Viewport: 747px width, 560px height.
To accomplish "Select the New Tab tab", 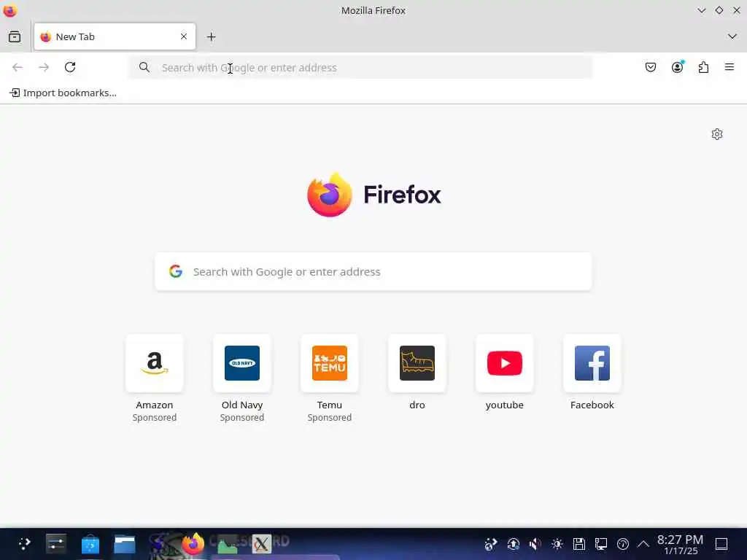I will coord(115,36).
